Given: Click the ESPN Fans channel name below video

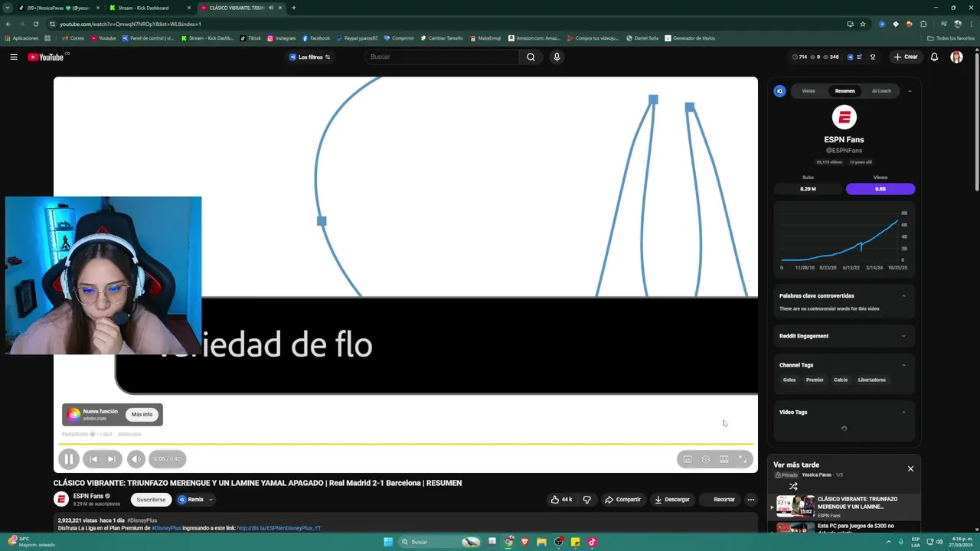Looking at the screenshot, I should point(88,496).
